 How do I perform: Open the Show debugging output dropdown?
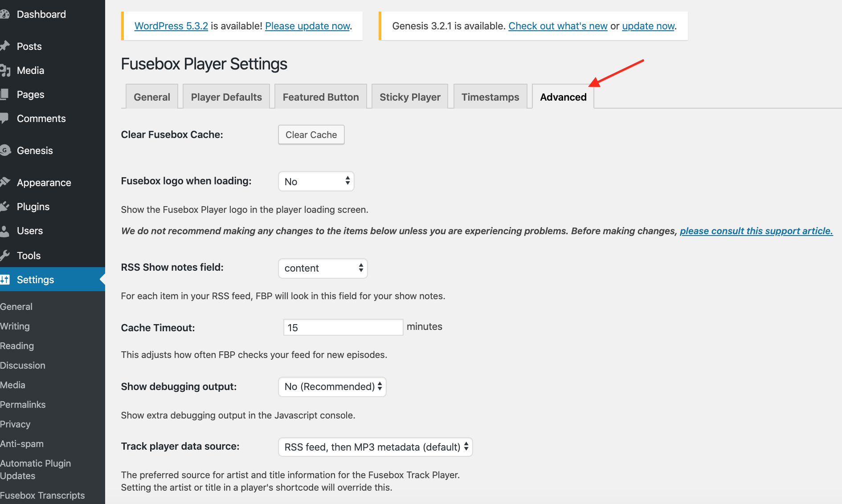click(x=332, y=386)
